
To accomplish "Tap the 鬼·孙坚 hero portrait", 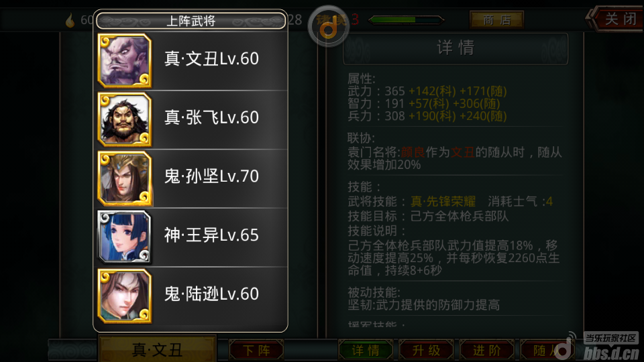I will pyautogui.click(x=125, y=178).
